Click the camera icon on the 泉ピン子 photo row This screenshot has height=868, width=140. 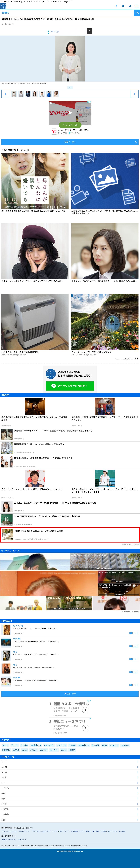click(131, 659)
